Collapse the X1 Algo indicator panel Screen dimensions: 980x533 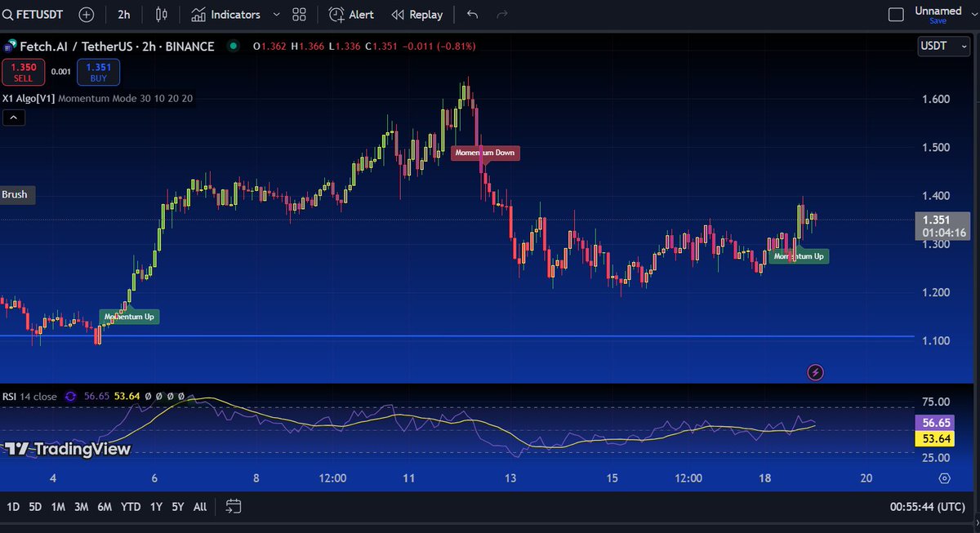(x=13, y=117)
